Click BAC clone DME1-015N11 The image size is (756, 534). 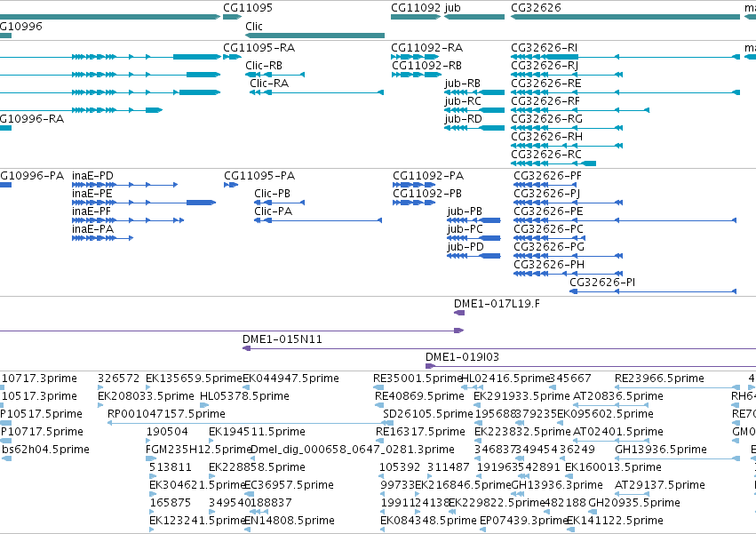[x=282, y=339]
